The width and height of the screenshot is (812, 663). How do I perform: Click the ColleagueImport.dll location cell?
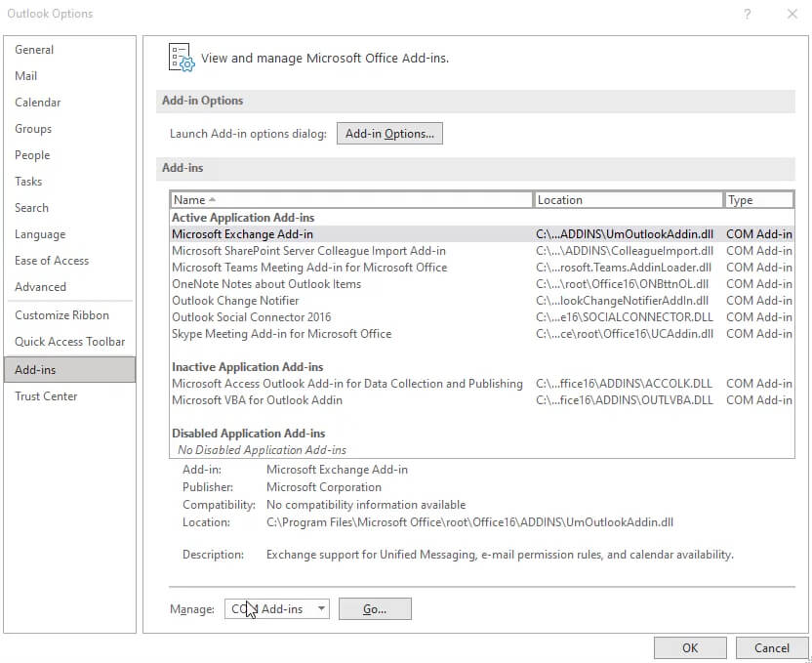pos(625,251)
